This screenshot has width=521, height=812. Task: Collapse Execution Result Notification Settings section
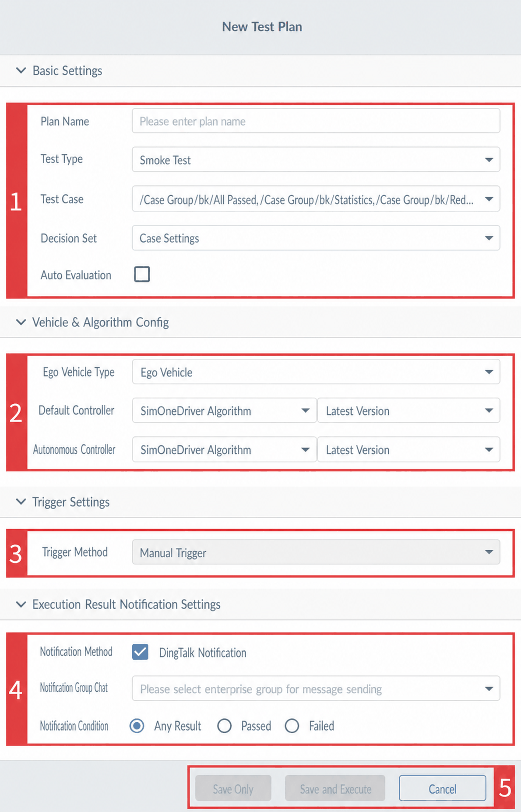(x=21, y=604)
